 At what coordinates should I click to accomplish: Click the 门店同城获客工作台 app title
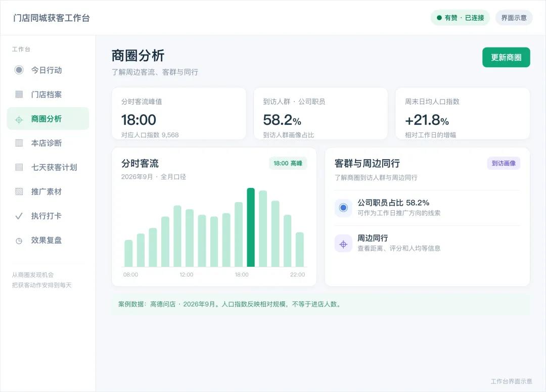51,18
